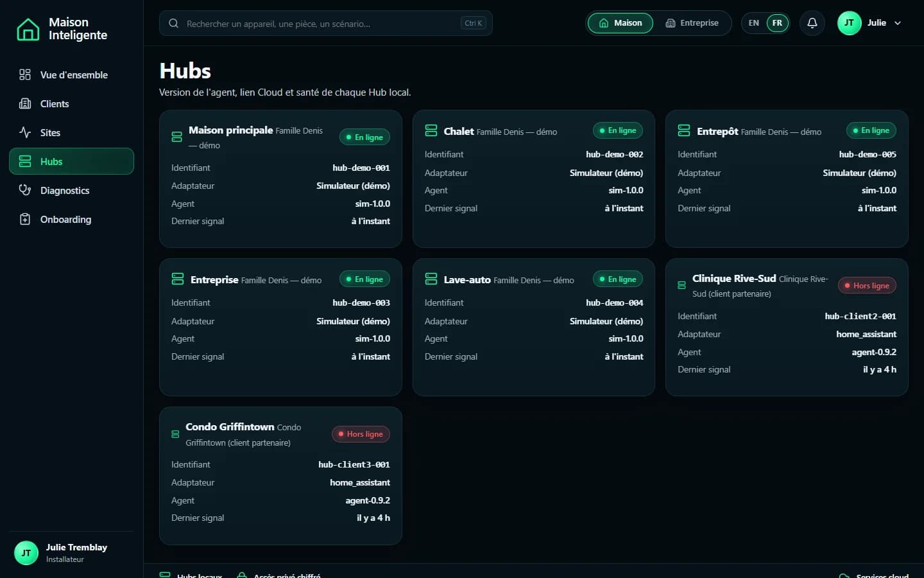Image resolution: width=924 pixels, height=578 pixels.
Task: Click the Ctrl K shortcut badge
Action: click(x=474, y=23)
